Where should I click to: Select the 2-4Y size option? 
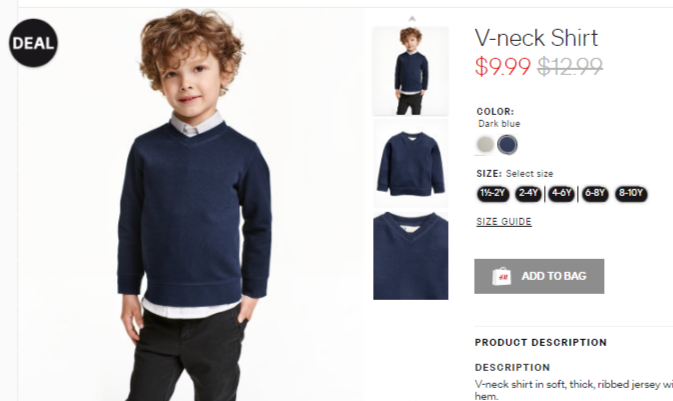pyautogui.click(x=528, y=194)
